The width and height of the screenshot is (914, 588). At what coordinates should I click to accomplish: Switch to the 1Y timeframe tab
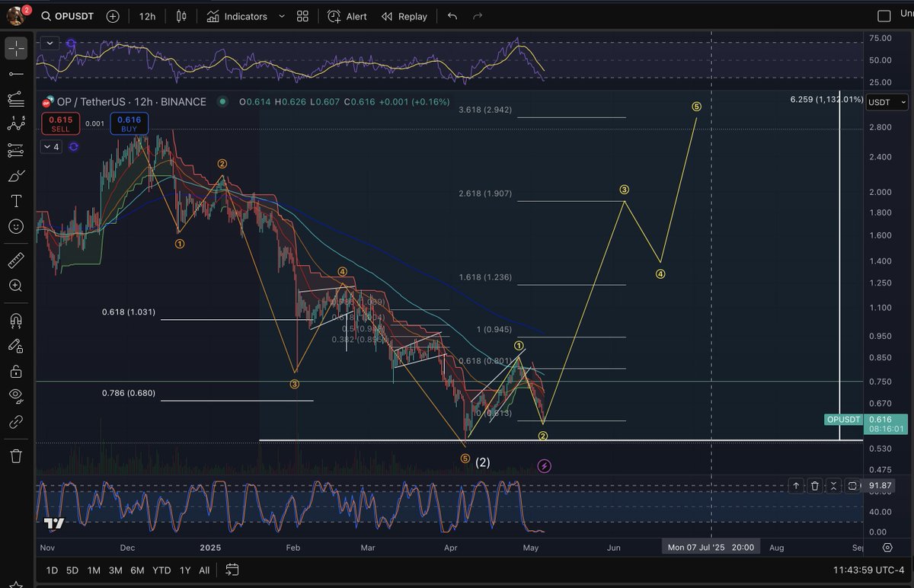click(184, 570)
